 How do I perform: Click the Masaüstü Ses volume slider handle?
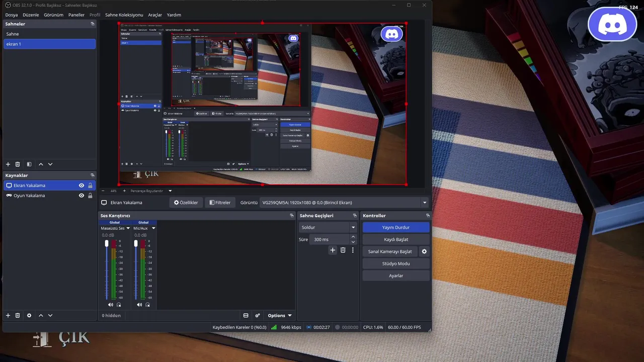pyautogui.click(x=107, y=243)
